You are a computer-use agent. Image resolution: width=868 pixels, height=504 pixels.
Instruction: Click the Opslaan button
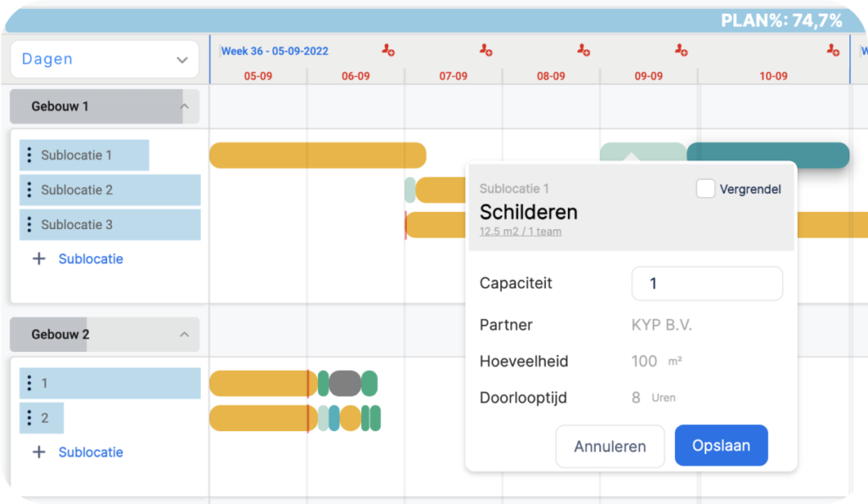click(x=721, y=445)
